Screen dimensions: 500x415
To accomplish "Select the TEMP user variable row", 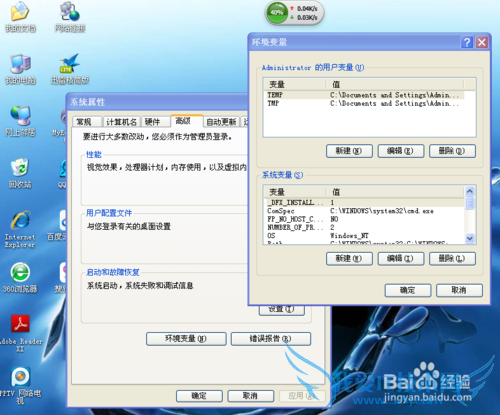I will tap(365, 95).
